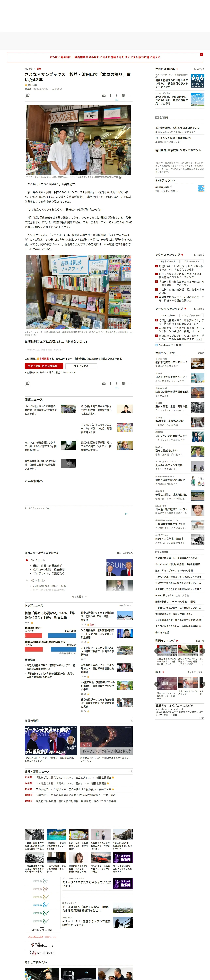Click the STYLE MAGAZINE logo in the footer list
Image resolution: width=210 pixels, height=980 pixels.
coord(42,929)
